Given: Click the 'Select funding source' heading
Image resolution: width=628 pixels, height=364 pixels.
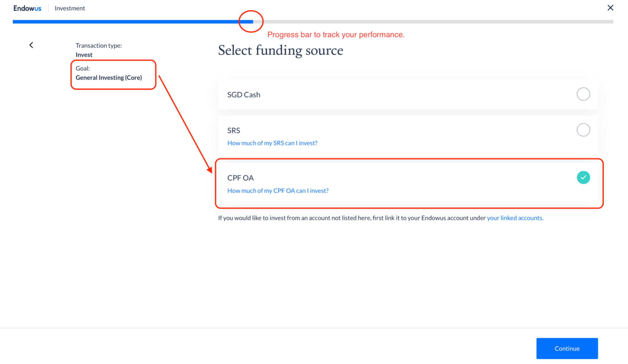Looking at the screenshot, I should click(281, 50).
